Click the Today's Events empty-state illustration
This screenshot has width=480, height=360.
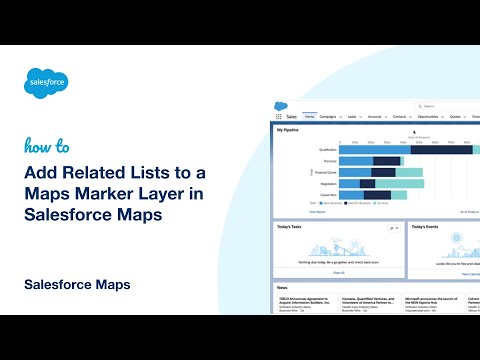[462, 245]
